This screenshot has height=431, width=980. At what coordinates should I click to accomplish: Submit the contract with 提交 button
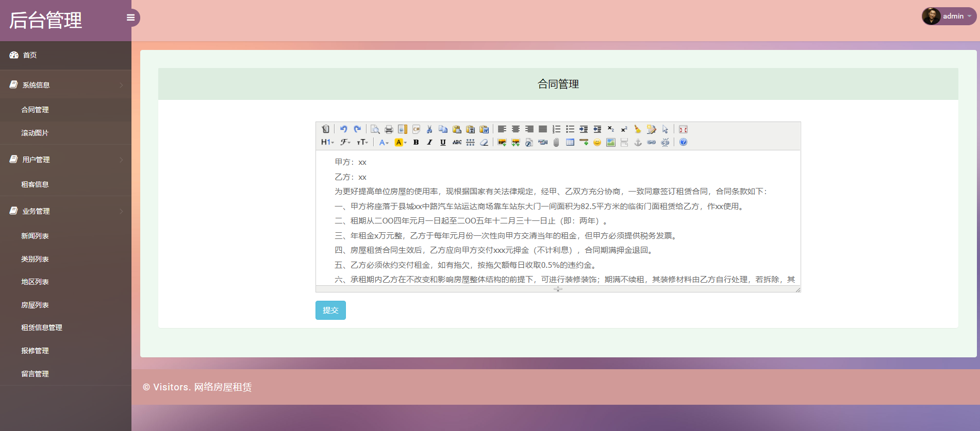click(330, 310)
